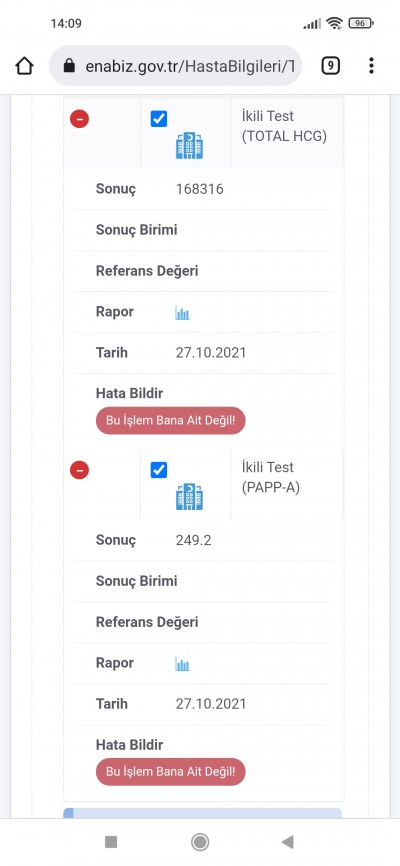Collapse the PAPP-A row with red minus
Screen dimensions: 400x866
click(x=80, y=470)
